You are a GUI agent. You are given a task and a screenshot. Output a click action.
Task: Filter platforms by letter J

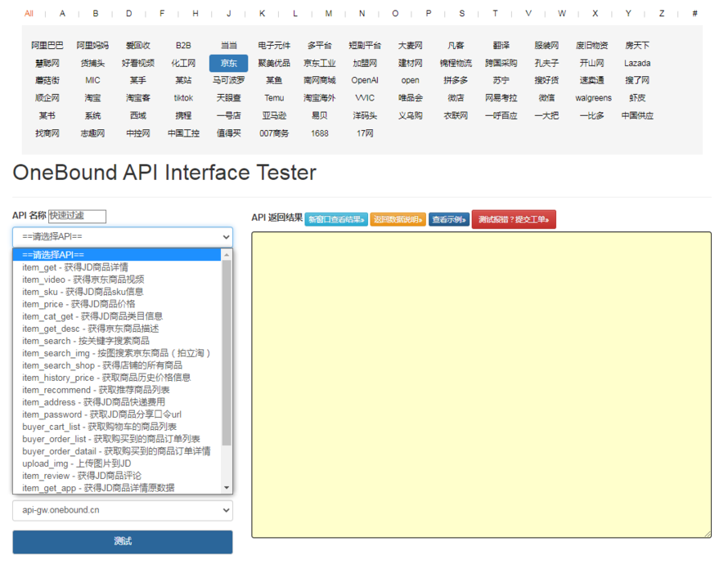click(228, 14)
